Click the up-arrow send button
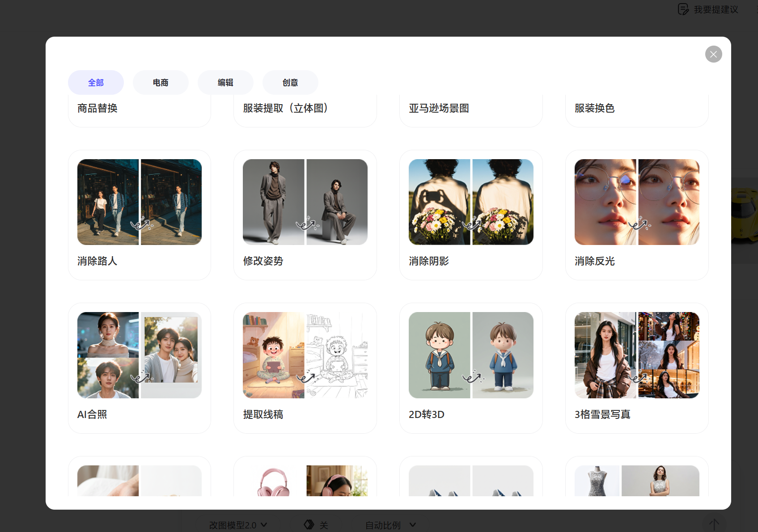This screenshot has width=758, height=532. pos(714,524)
